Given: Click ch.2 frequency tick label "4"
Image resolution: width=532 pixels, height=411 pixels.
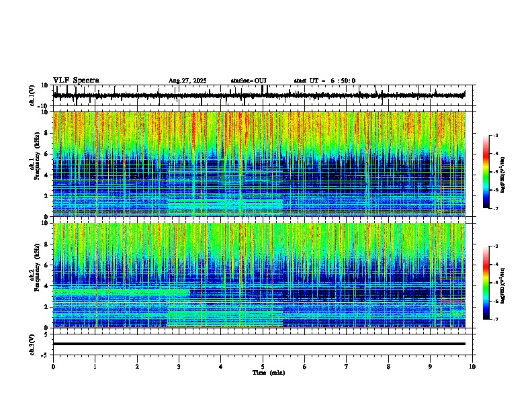Looking at the screenshot, I should pos(47,286).
